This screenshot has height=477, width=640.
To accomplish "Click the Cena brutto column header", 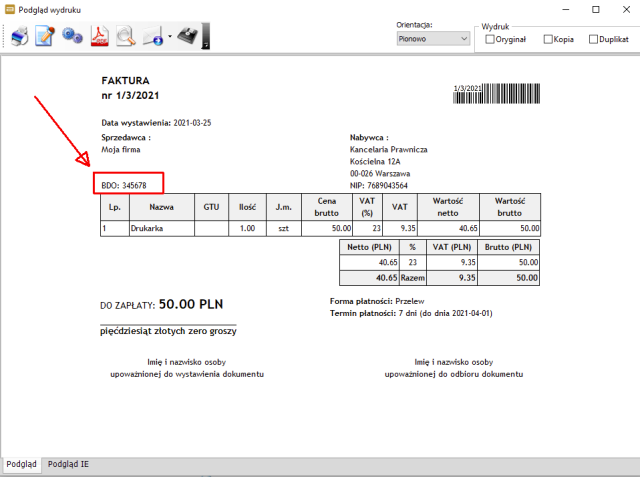I will point(327,207).
